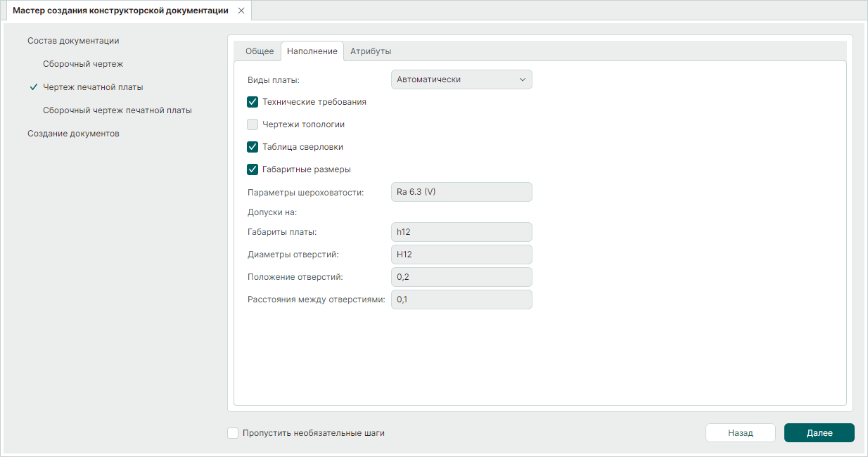Screen dimensions: 868x457
Task: Switch to the Общее tab
Action: 259,51
